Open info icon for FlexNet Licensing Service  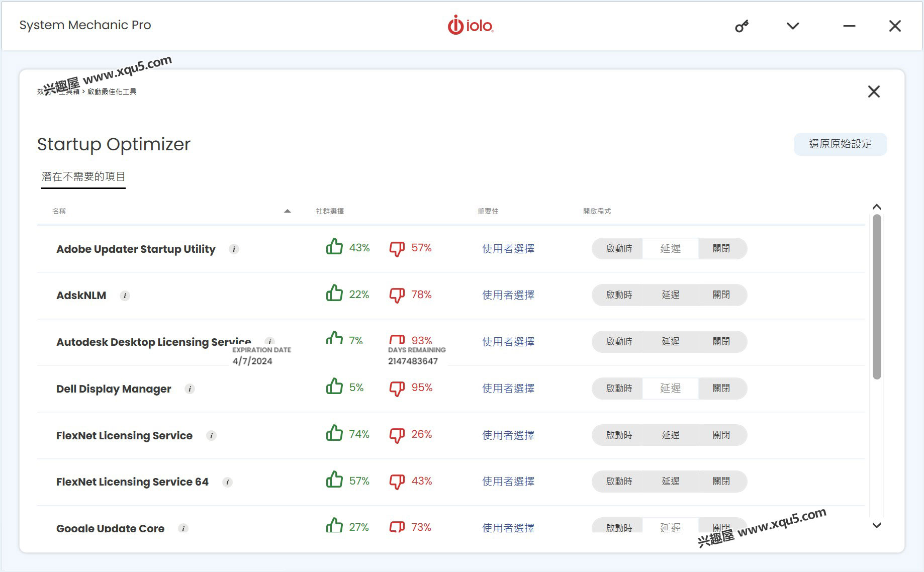click(x=211, y=436)
